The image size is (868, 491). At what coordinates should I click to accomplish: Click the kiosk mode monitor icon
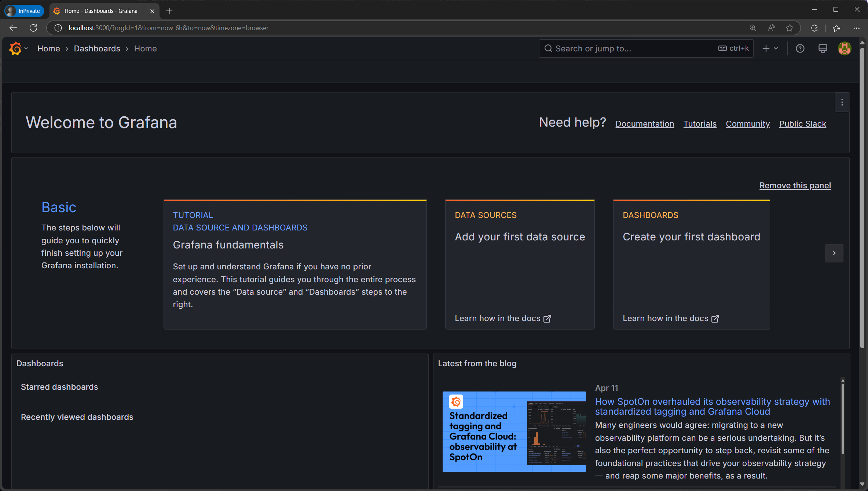(x=823, y=48)
